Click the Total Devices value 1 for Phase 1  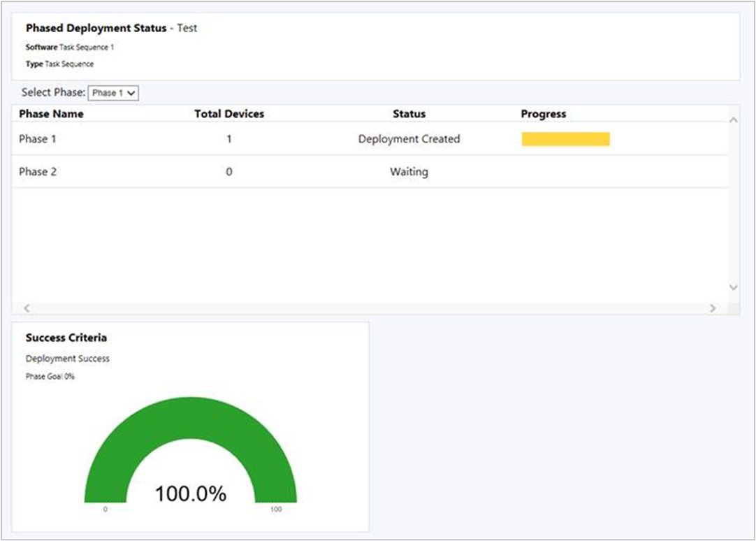(229, 139)
